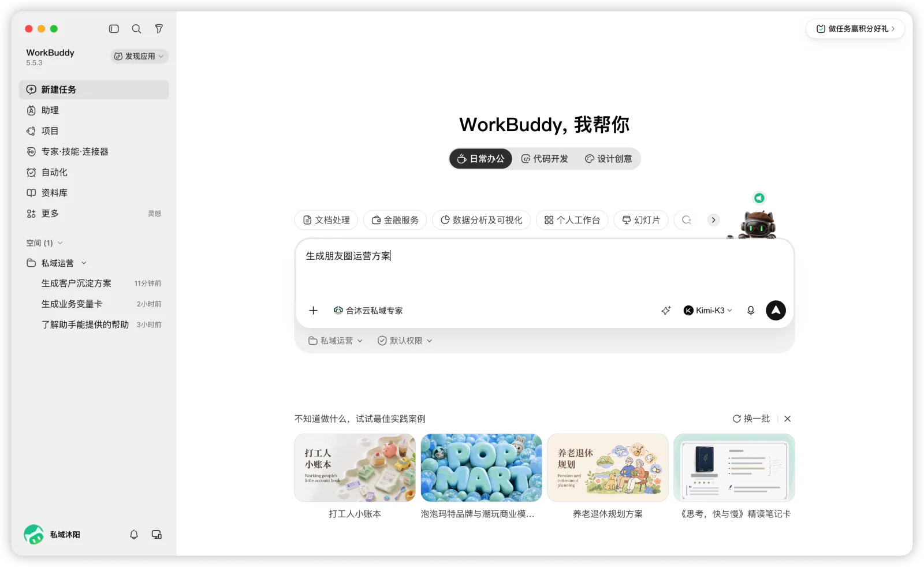Click the 私域沐阳 user avatar
This screenshot has height=567, width=924.
tap(33, 535)
